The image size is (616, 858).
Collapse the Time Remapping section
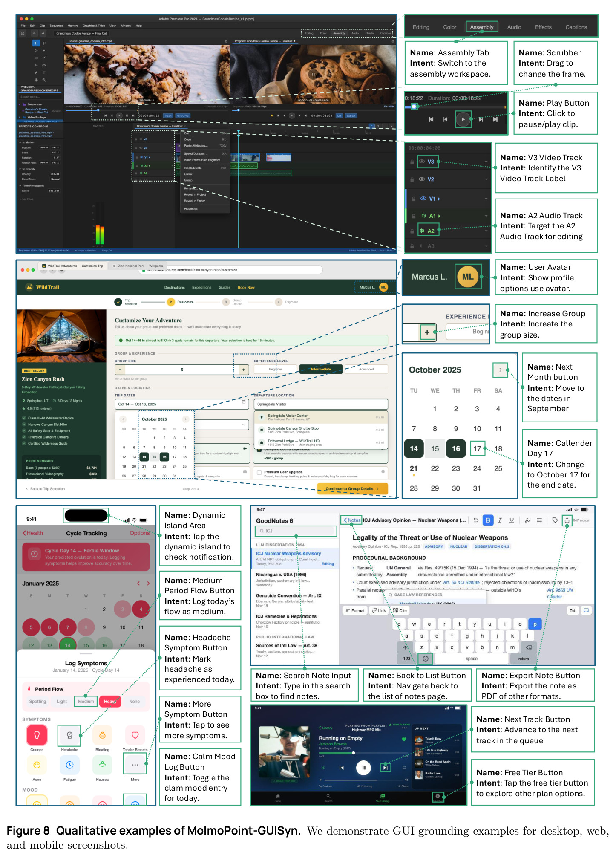coord(20,185)
